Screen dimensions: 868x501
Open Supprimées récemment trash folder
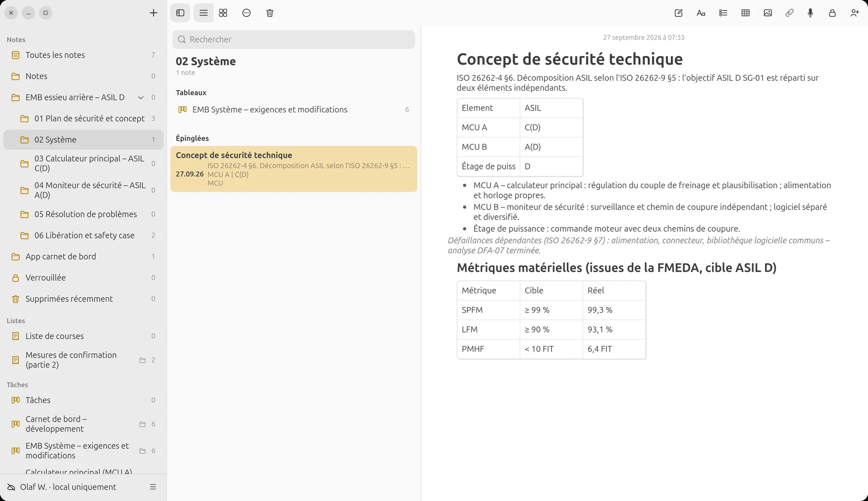tap(83, 299)
